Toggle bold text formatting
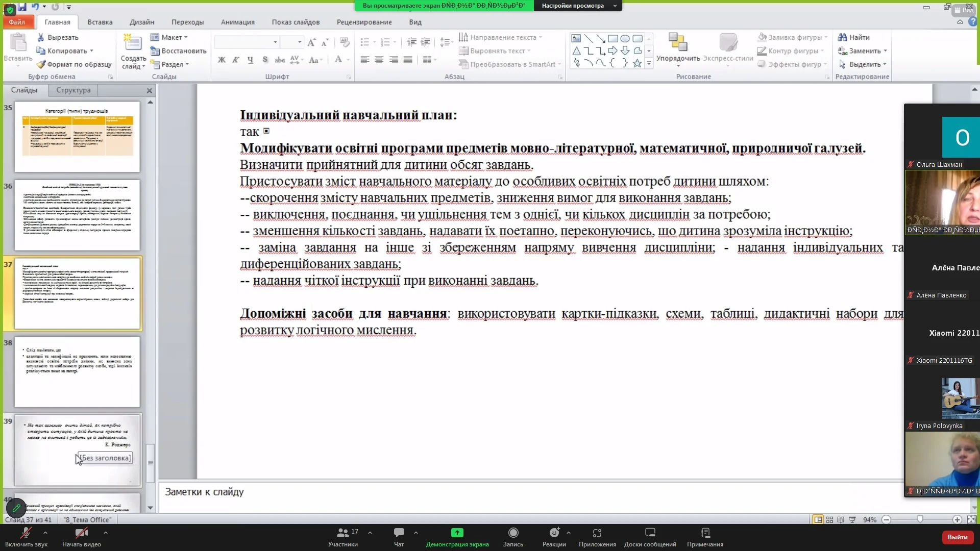Viewport: 980px width, 551px height. coord(222,60)
